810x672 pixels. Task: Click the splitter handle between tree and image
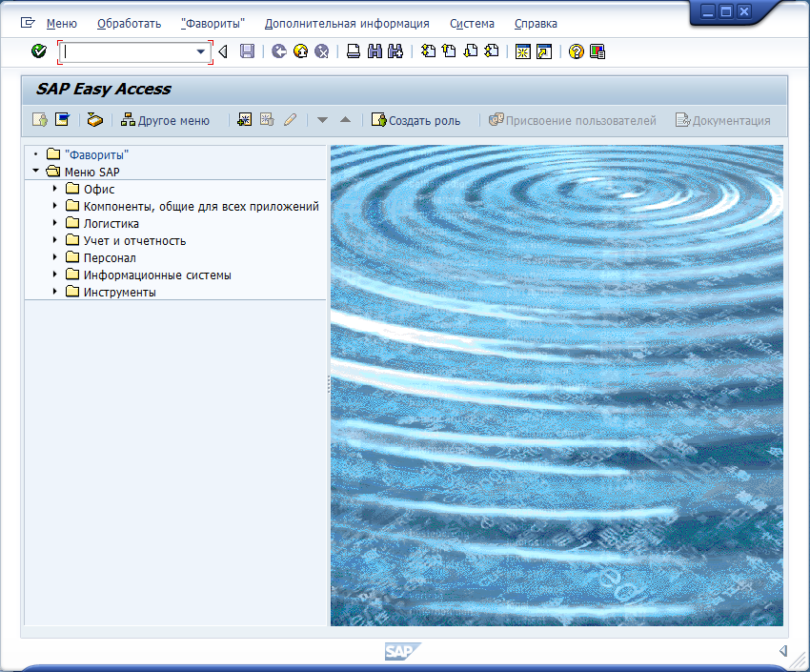(x=329, y=385)
